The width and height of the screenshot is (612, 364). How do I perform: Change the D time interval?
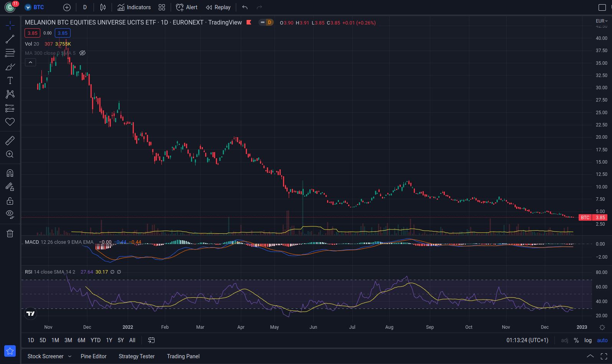85,7
